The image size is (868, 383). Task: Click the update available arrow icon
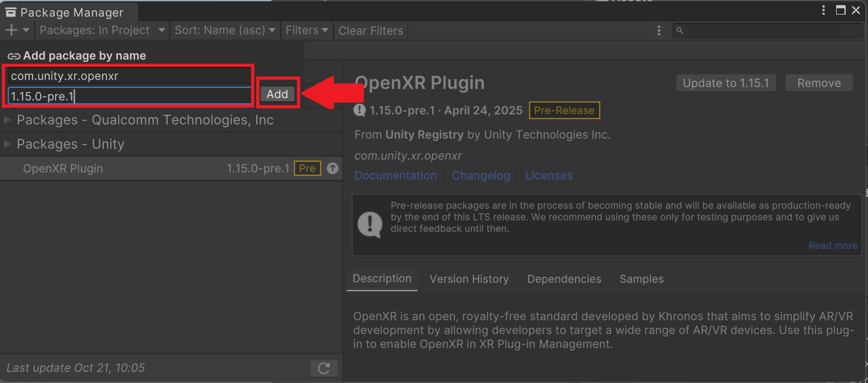[x=332, y=168]
